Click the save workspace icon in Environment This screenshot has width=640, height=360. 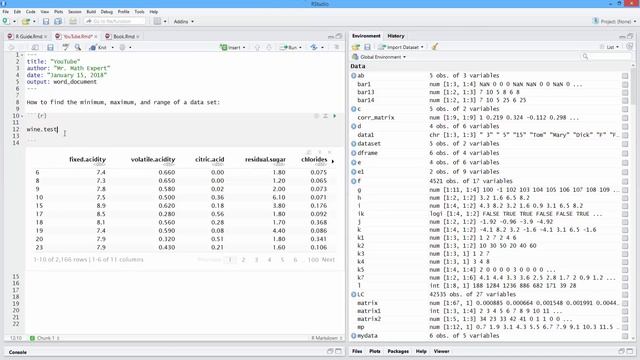[367, 47]
